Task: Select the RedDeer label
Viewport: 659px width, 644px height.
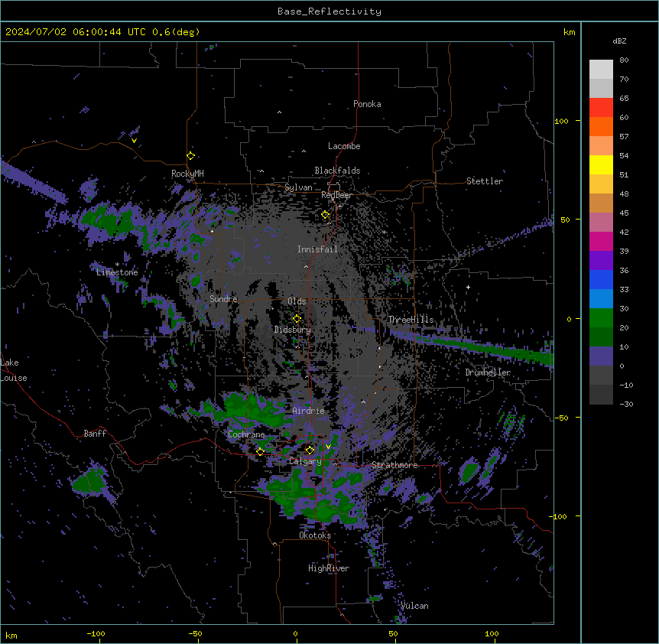Action: tap(336, 195)
